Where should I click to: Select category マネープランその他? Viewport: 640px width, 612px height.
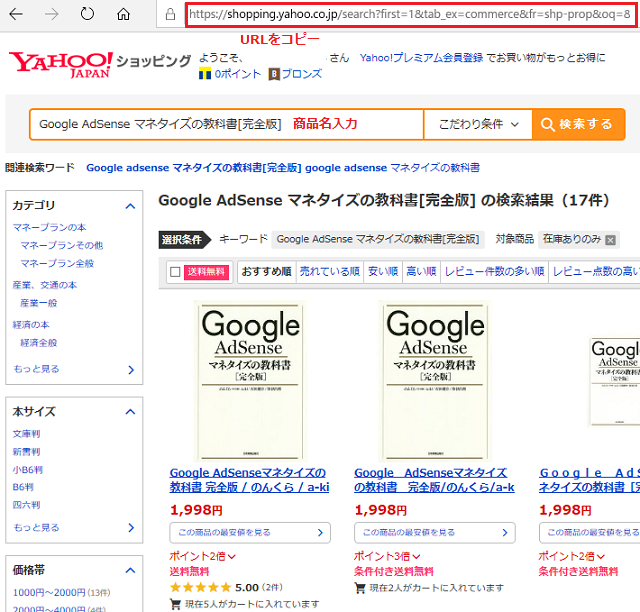pyautogui.click(x=62, y=245)
